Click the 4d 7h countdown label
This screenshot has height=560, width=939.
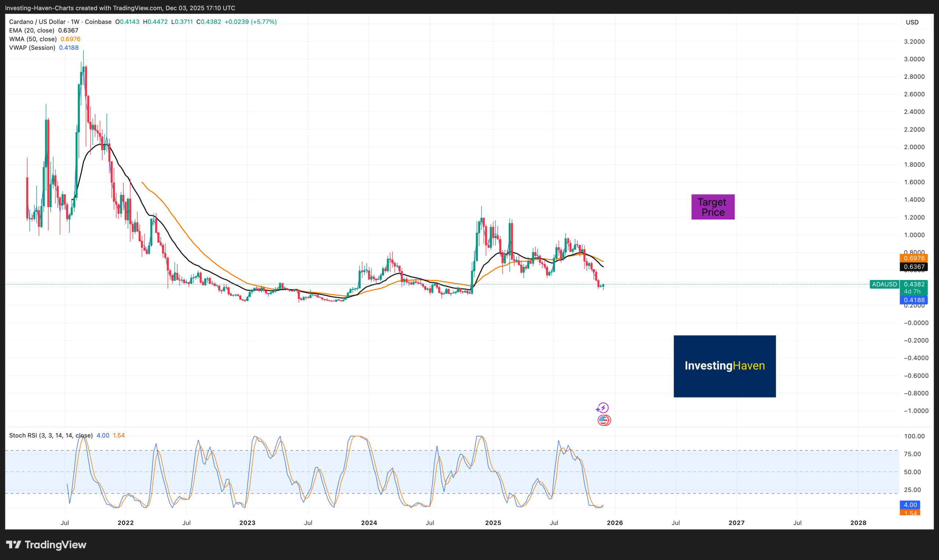point(914,292)
